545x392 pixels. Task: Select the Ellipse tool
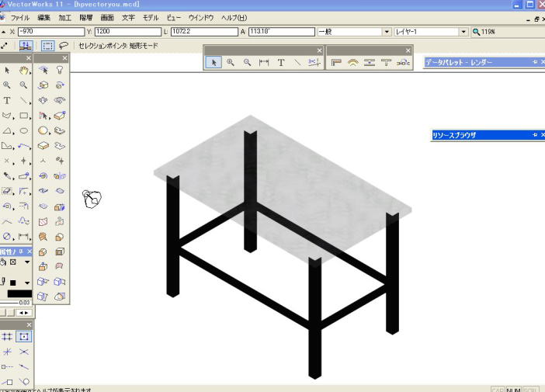click(x=23, y=130)
